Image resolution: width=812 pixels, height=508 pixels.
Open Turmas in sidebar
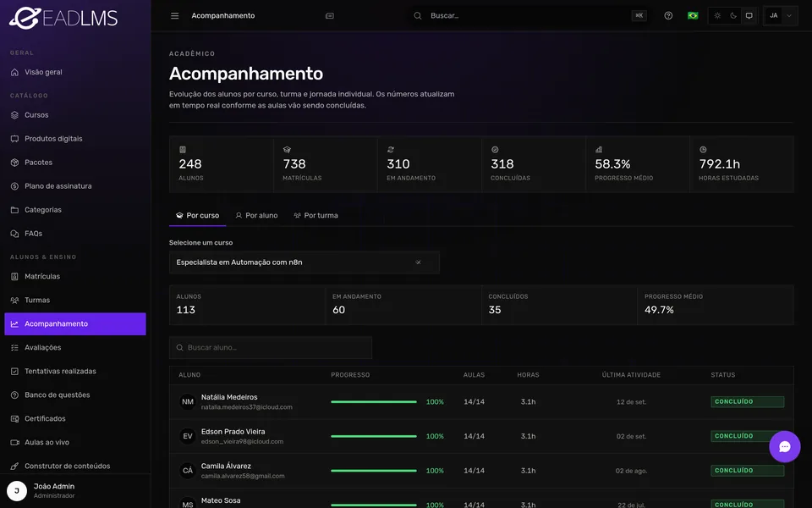75,300
